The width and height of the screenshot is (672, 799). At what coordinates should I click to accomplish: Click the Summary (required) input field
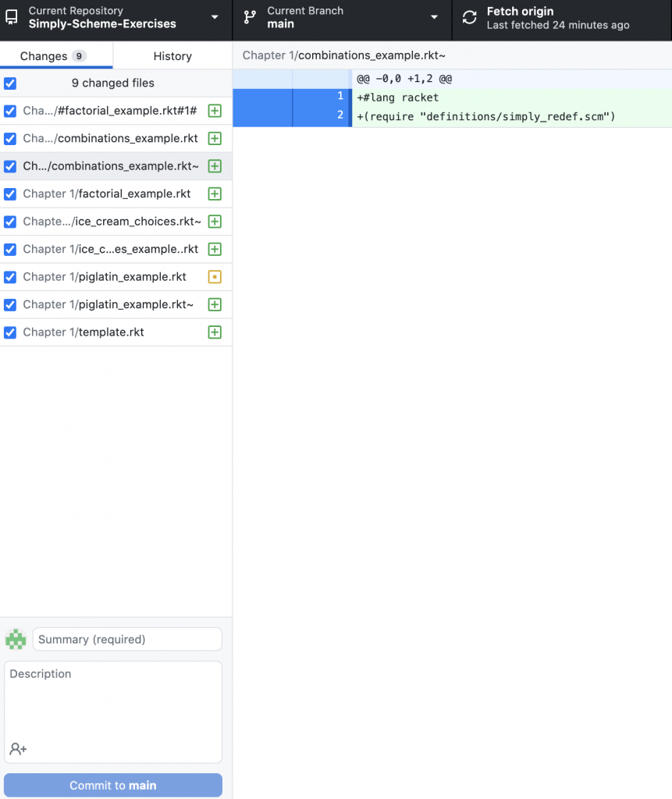click(x=127, y=639)
